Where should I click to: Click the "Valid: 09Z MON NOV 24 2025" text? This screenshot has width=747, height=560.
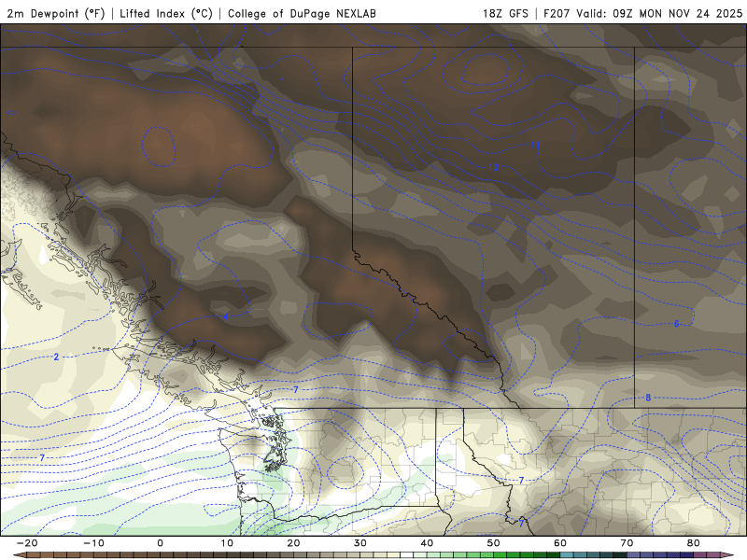659,13
